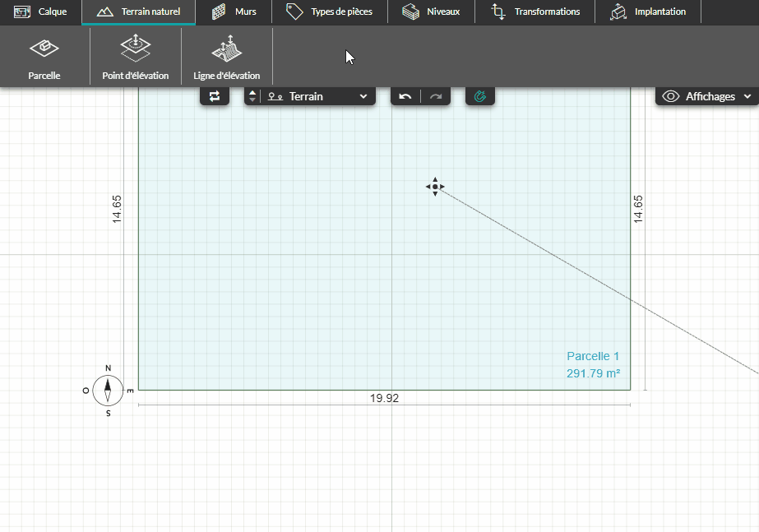Open the Types de pièces tab
The width and height of the screenshot is (759, 532).
coord(330,12)
